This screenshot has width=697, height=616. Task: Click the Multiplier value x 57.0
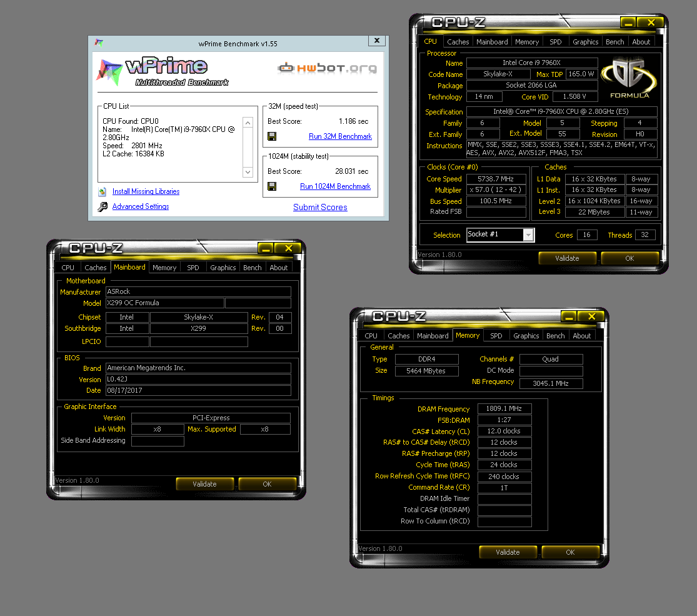tap(496, 190)
